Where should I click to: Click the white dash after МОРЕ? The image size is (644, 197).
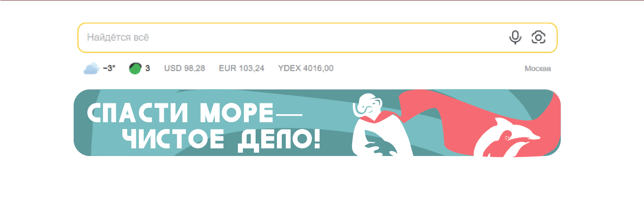[x=289, y=115]
